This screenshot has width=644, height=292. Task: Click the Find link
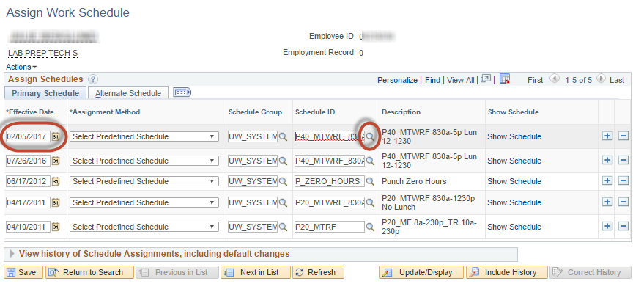pyautogui.click(x=432, y=80)
